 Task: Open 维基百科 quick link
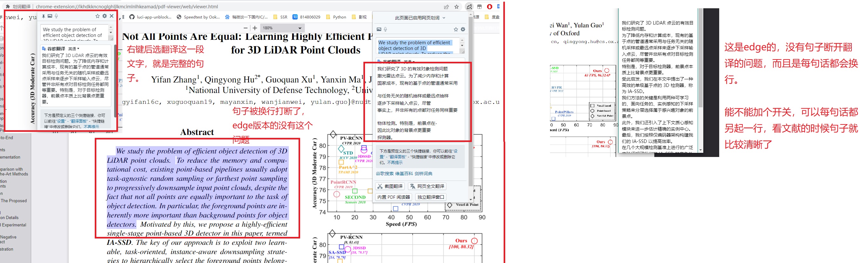[x=404, y=174]
